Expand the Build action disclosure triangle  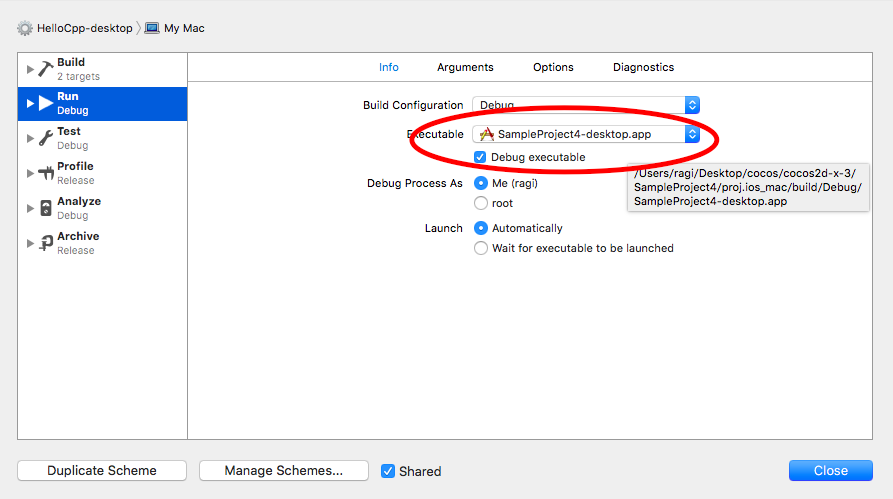tap(30, 69)
